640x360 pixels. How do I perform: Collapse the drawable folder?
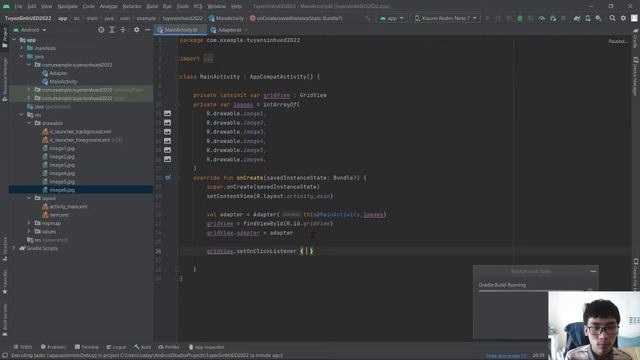click(29, 123)
